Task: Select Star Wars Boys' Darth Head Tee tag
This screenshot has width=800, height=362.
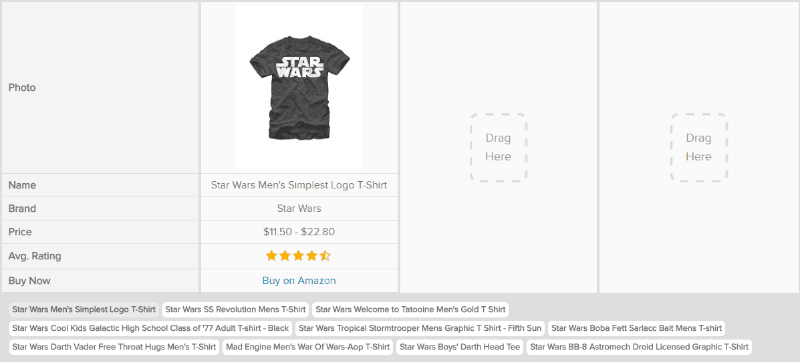Action: (x=460, y=347)
